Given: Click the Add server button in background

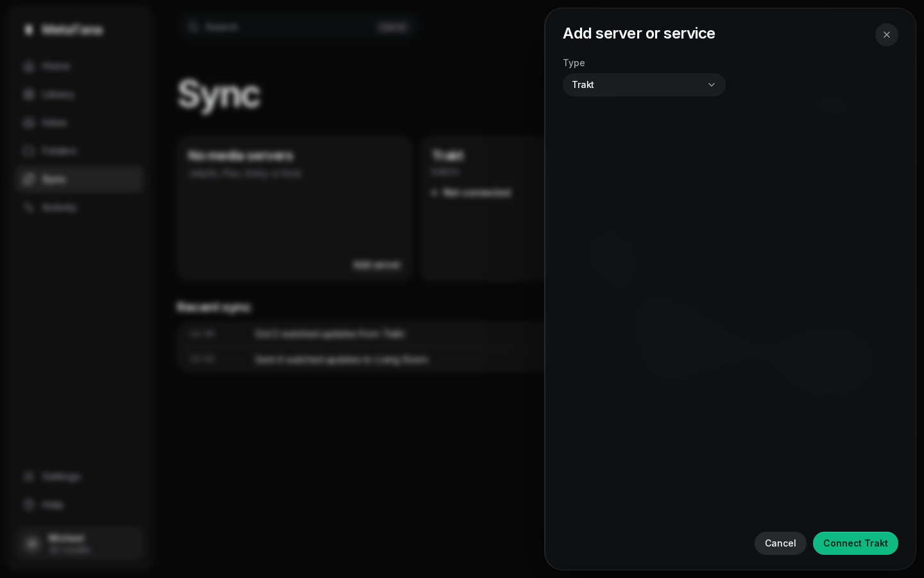Looking at the screenshot, I should (x=377, y=265).
